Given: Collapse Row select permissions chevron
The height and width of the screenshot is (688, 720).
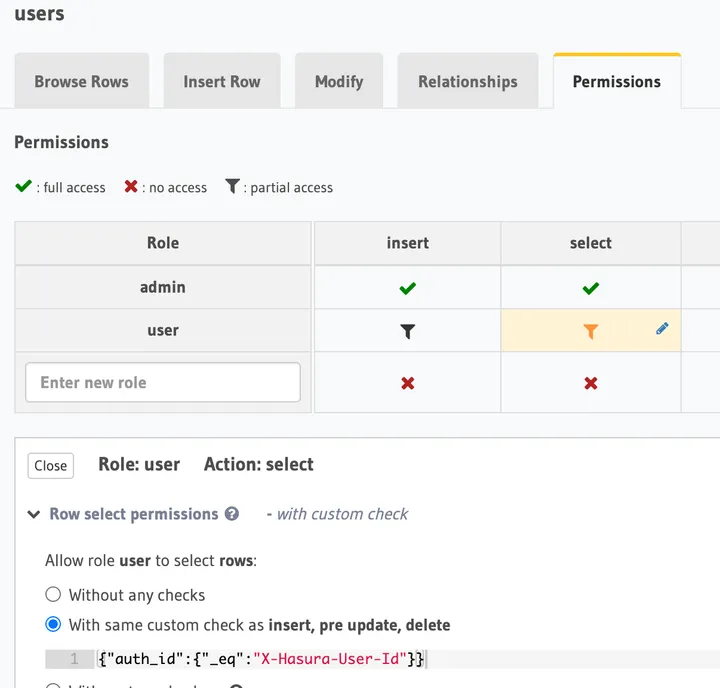Looking at the screenshot, I should [x=34, y=514].
